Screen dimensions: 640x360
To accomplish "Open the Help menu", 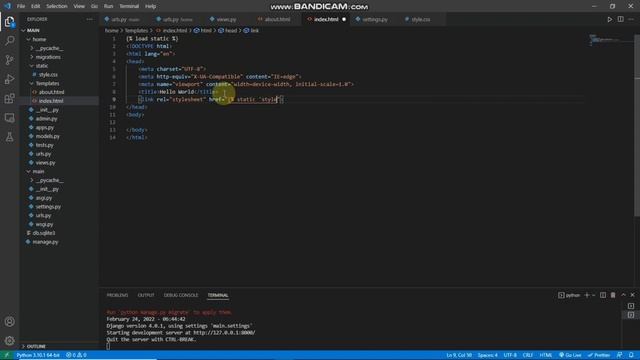I will coord(151,6).
